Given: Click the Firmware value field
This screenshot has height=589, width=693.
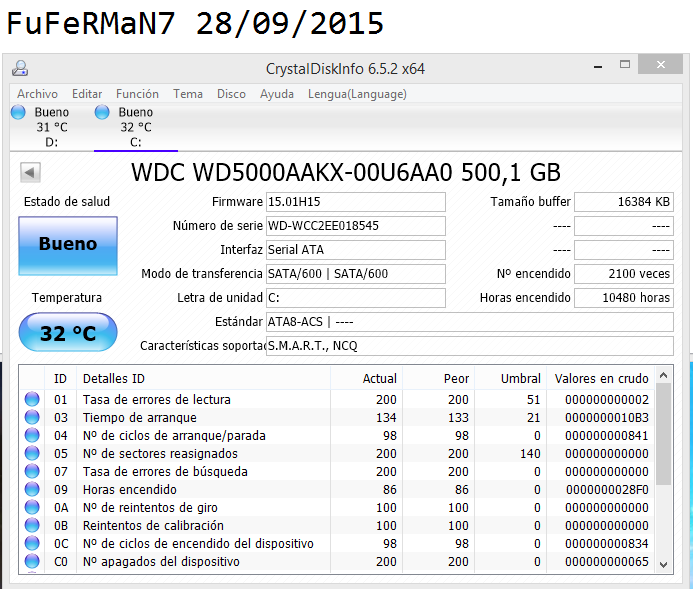Looking at the screenshot, I should pos(355,202).
